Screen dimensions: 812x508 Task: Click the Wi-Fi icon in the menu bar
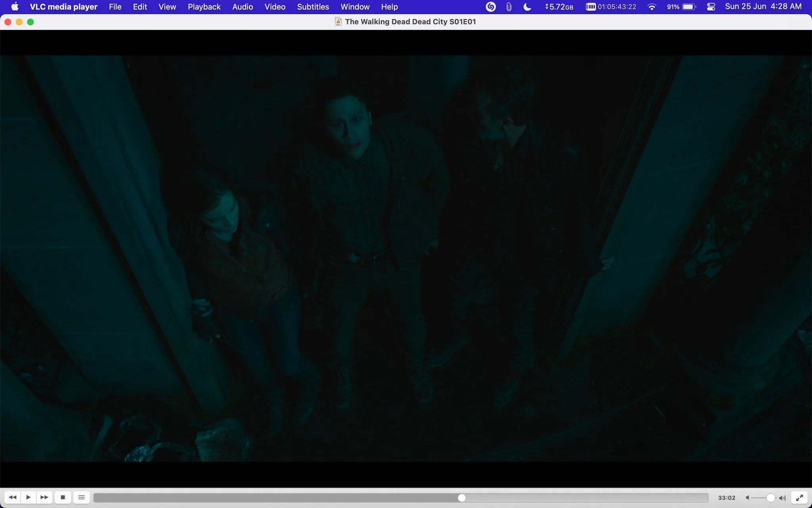[x=651, y=7]
